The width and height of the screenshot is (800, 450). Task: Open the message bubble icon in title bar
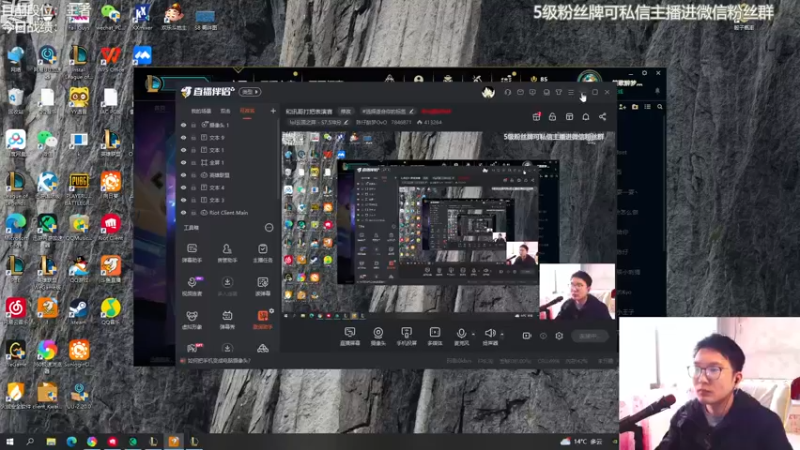click(533, 92)
